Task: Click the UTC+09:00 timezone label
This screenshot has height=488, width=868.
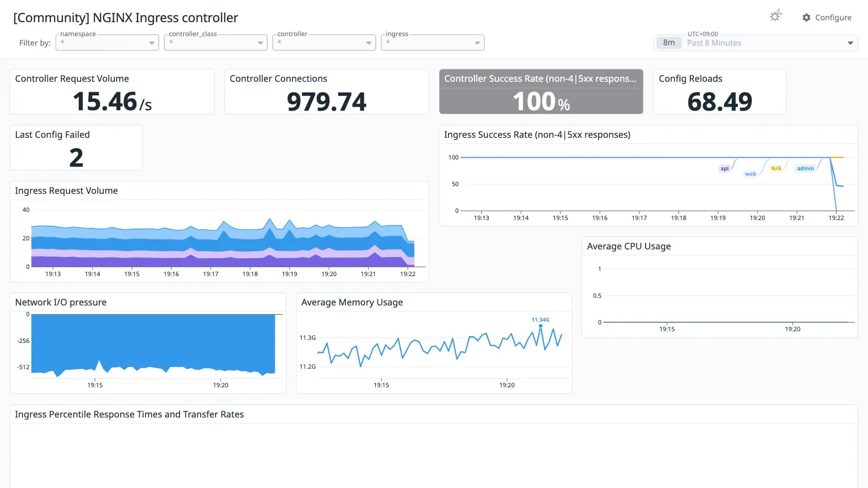Action: coord(703,34)
